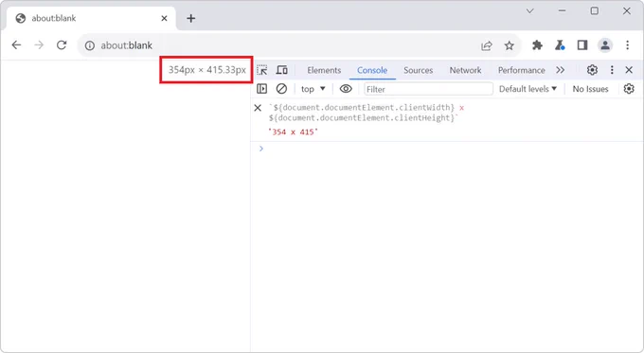This screenshot has width=644, height=353.
Task: Toggle the browser side panel icon
Action: coord(582,45)
